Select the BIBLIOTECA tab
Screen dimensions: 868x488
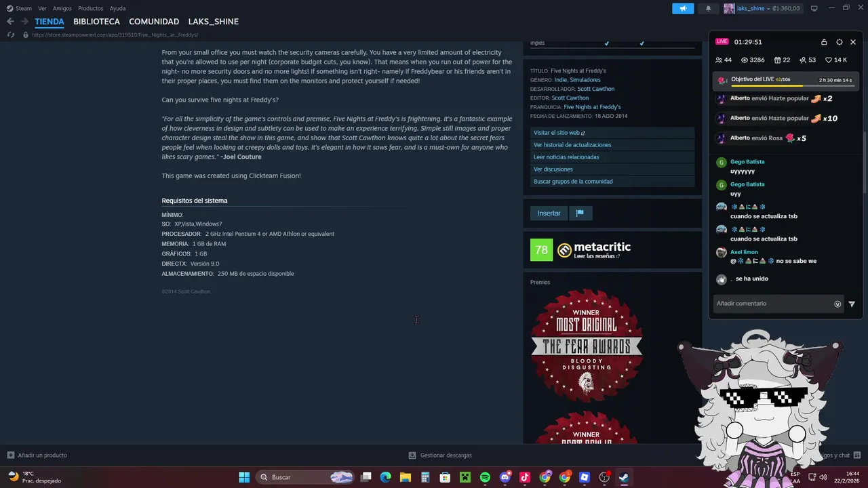click(96, 22)
